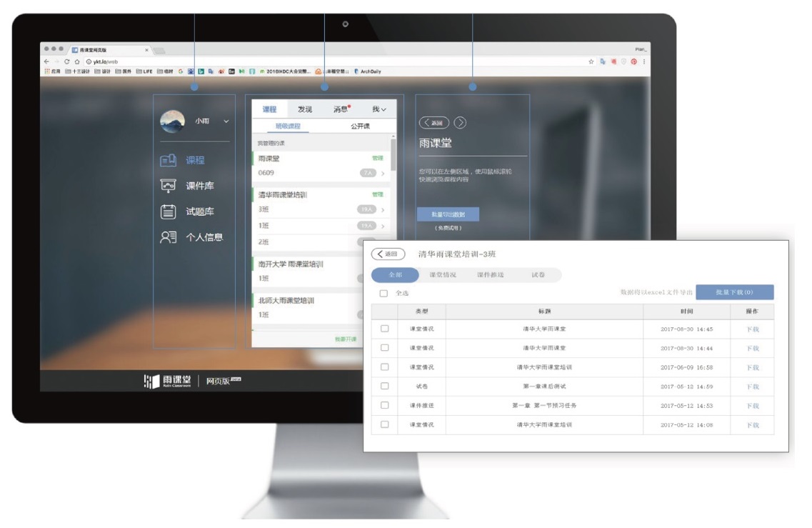Open 课件库 via its presentation board icon
The width and height of the screenshot is (812, 528).
click(168, 186)
